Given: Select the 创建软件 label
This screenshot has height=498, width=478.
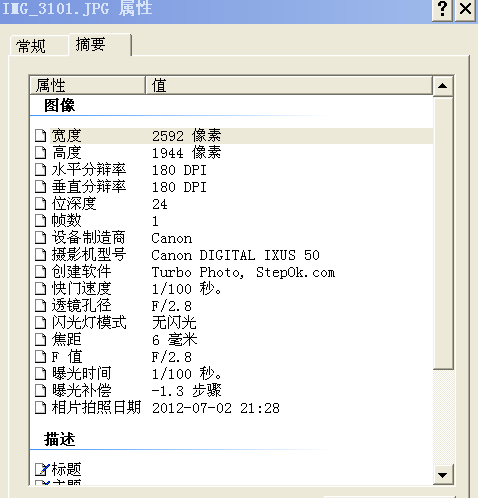Looking at the screenshot, I should [x=81, y=272].
